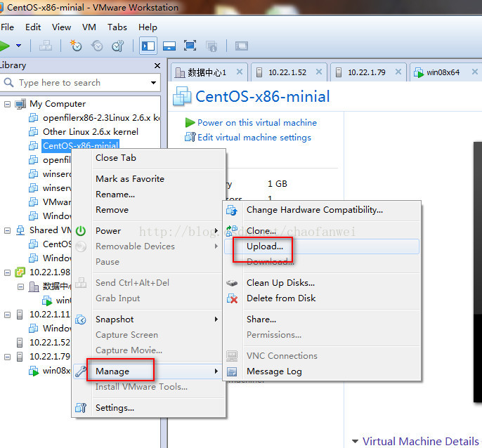
Task: Open the library search filter dropdown
Action: tap(153, 83)
